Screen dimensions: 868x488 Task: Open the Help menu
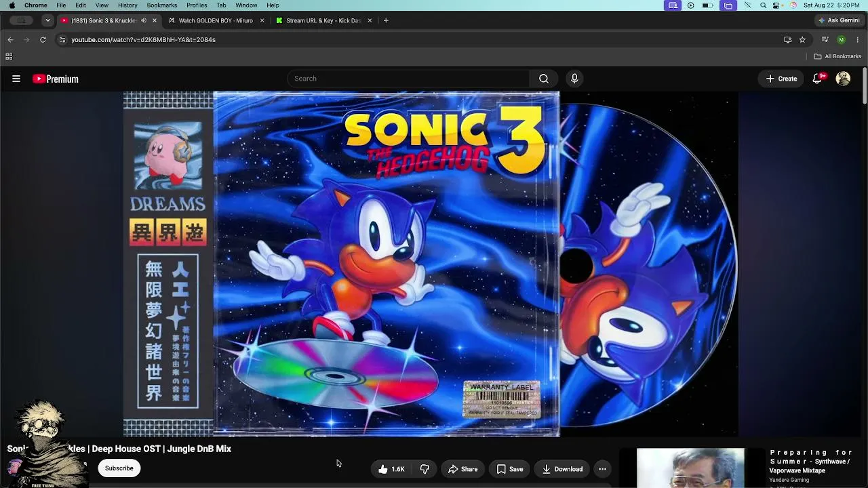273,5
